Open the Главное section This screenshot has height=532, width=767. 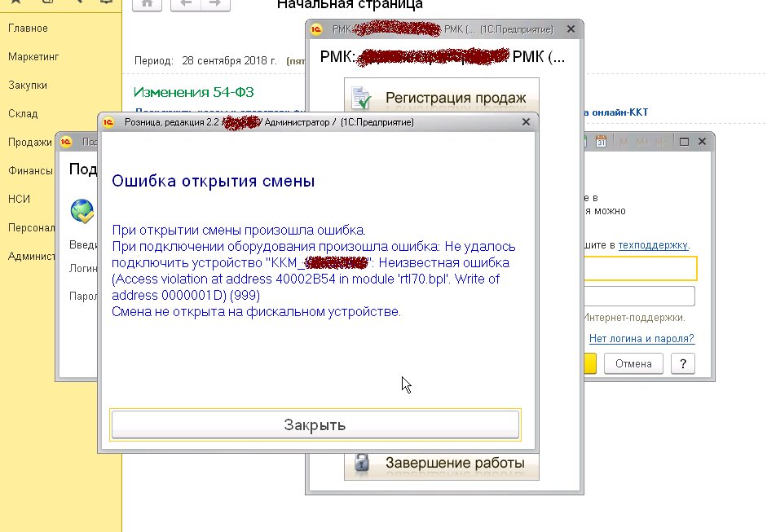[x=28, y=29]
